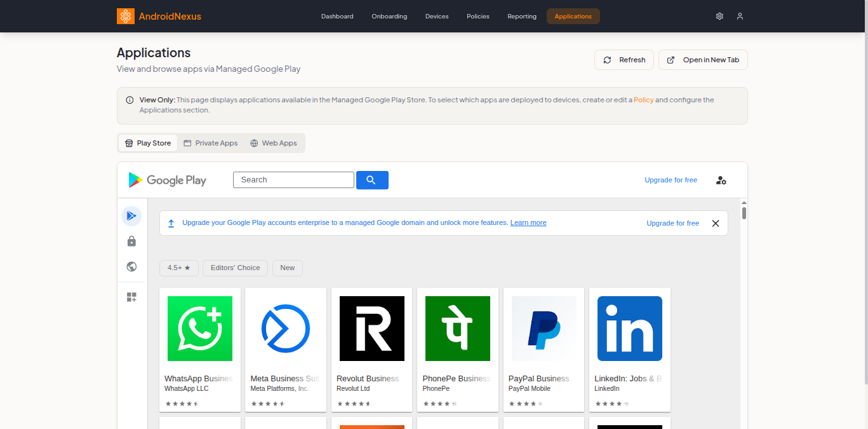Click the Refresh button
Viewport: 868px width, 429px height.
click(x=624, y=60)
